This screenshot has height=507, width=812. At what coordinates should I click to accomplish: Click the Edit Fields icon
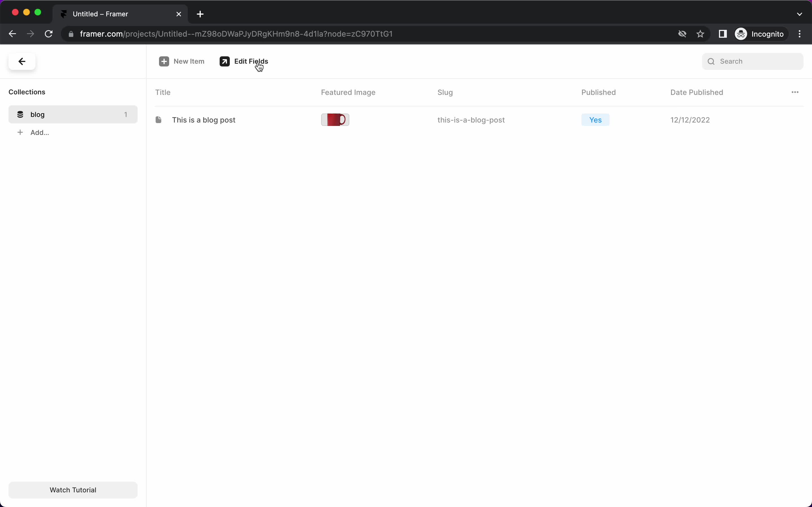(x=225, y=61)
